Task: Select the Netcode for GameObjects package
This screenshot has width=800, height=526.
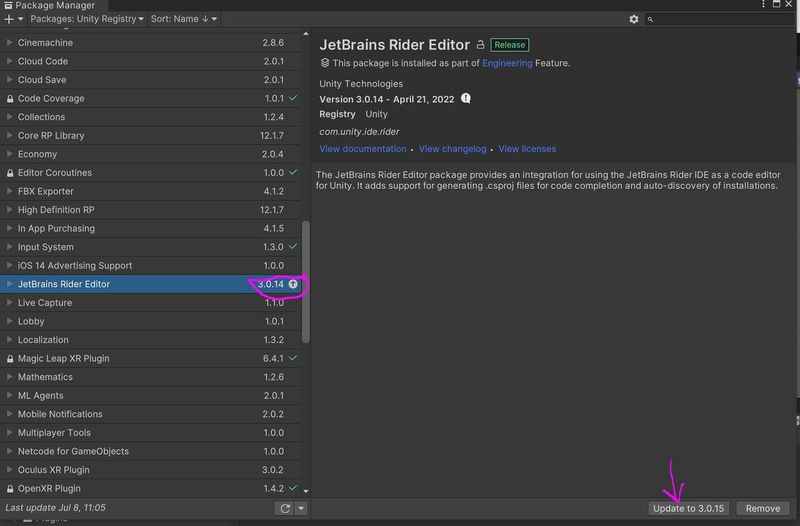Action: [x=151, y=452]
